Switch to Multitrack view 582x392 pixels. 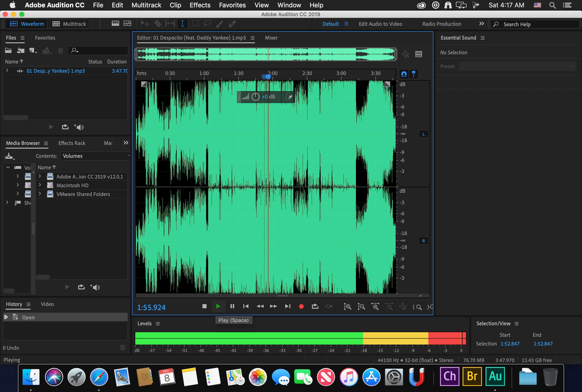69,24
